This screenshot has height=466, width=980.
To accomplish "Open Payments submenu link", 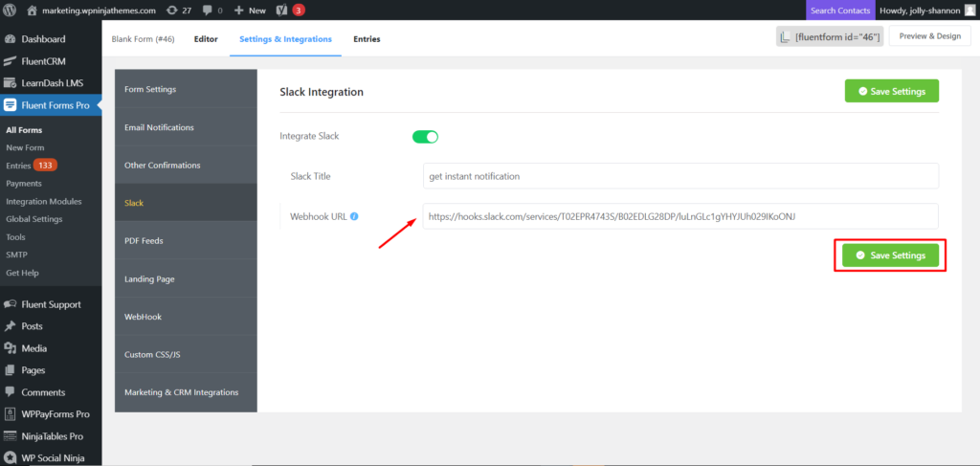I will coord(24,184).
